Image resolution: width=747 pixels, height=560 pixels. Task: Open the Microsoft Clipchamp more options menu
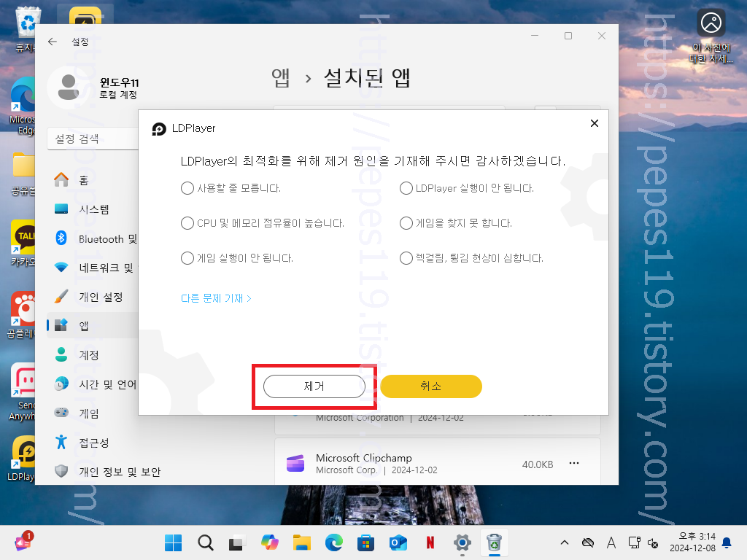point(574,463)
